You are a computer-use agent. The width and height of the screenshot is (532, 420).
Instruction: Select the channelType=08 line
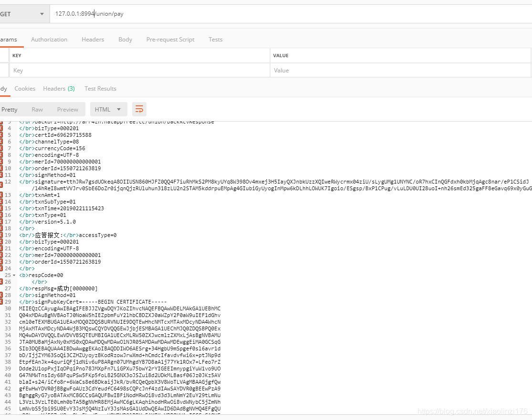49,142
